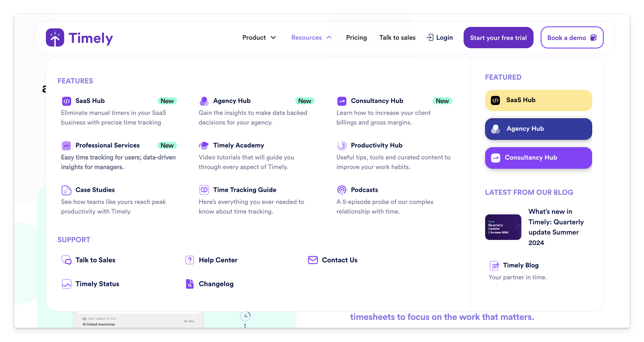
Task: Open the Pricing page
Action: click(x=356, y=38)
